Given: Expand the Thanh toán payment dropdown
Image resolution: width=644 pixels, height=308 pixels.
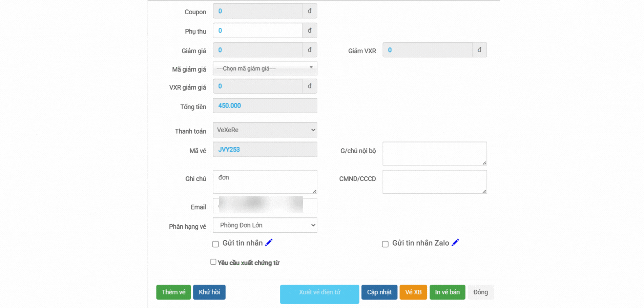Looking at the screenshot, I should pyautogui.click(x=265, y=130).
